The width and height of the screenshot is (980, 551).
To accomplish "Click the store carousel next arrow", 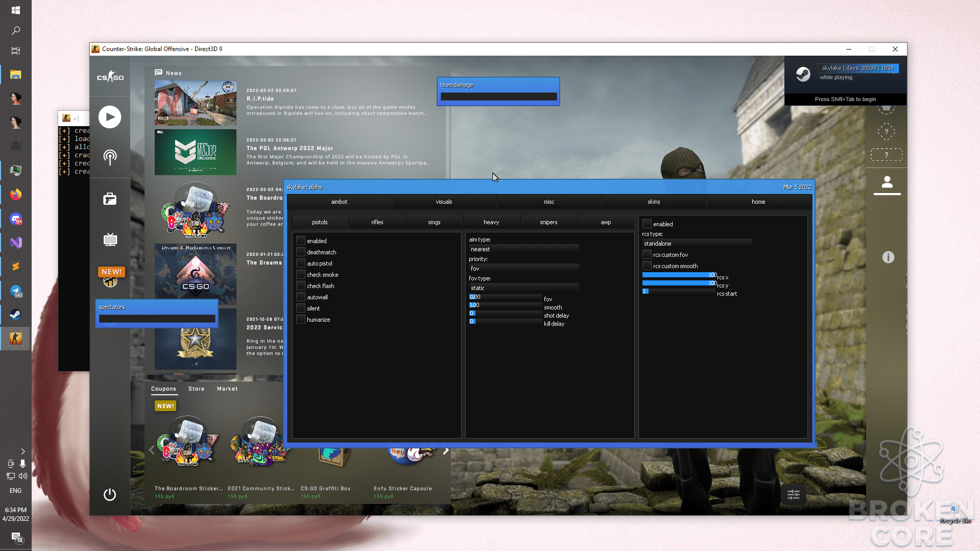I will coord(446,451).
